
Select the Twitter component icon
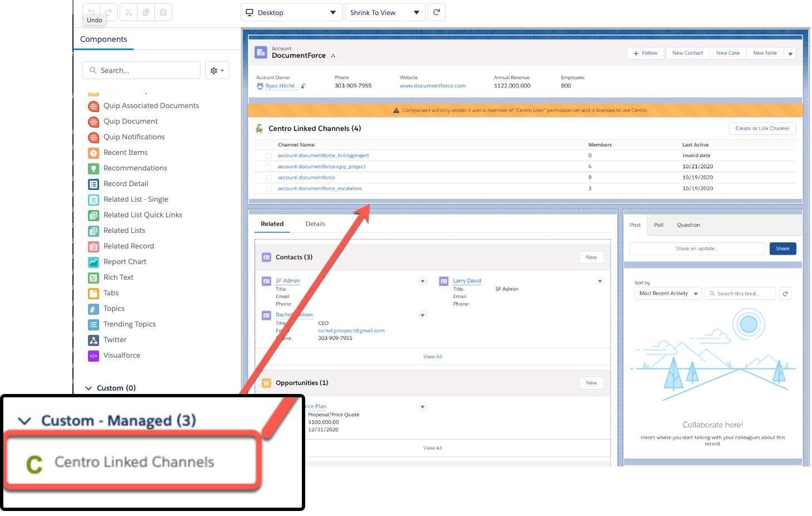coord(94,340)
